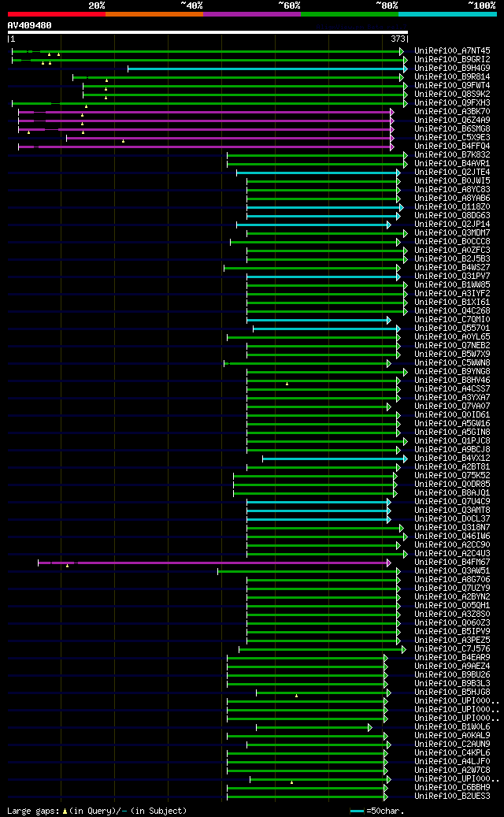Viewport: 504px width, 817px height.
Task: Select the UniRef100_B4WS27 label
Action: click(452, 268)
